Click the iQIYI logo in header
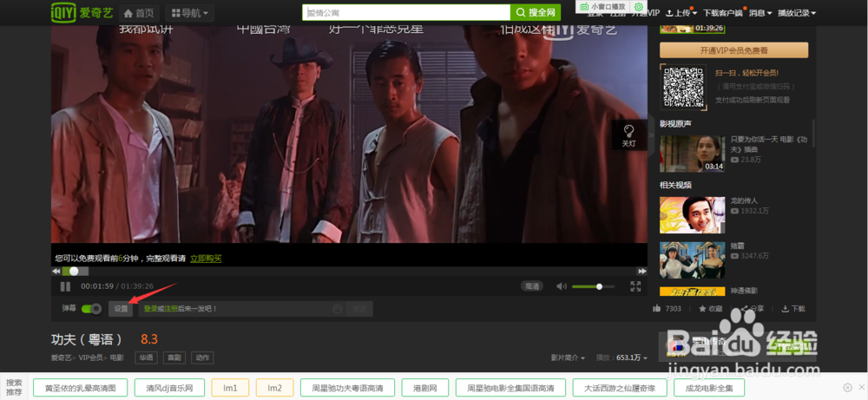 pos(80,11)
